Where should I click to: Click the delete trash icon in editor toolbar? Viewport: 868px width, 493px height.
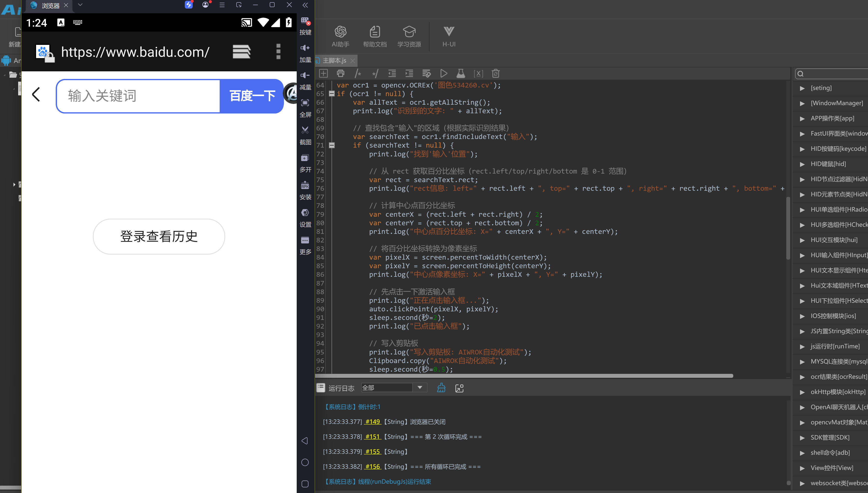495,74
